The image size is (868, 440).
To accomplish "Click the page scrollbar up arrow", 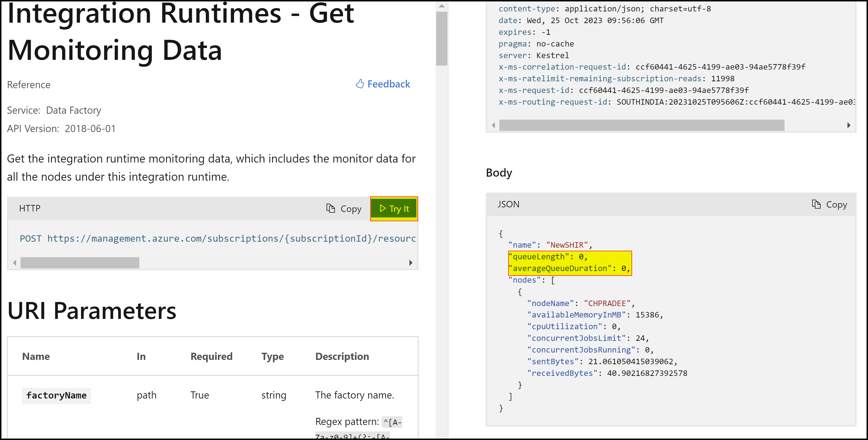I will (x=442, y=6).
